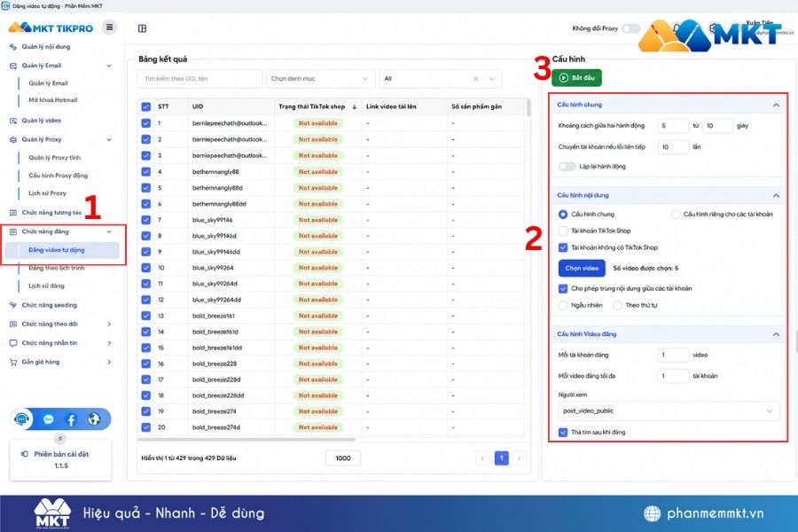
Task: Click the Quản lý Proxy layers icon
Action: click(x=13, y=139)
